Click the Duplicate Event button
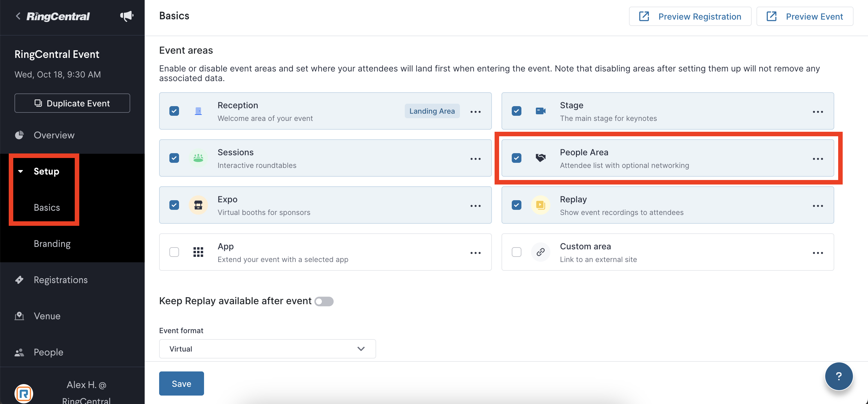868x404 pixels. [x=72, y=103]
